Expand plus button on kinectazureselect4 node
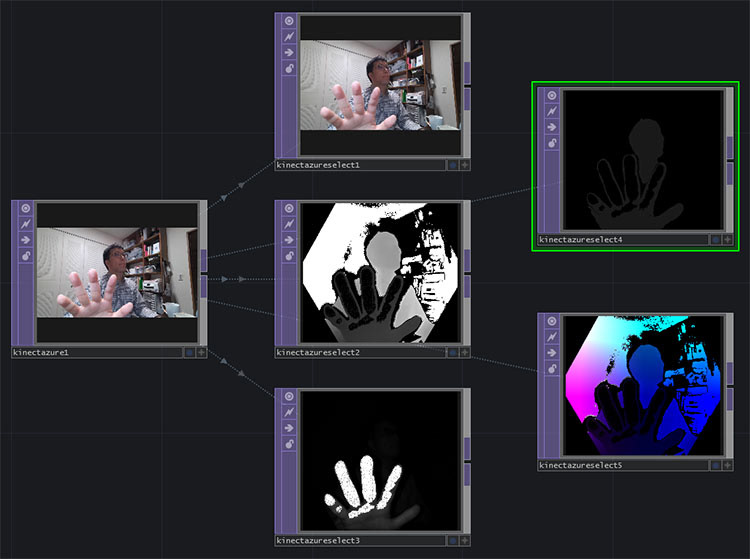 (728, 240)
